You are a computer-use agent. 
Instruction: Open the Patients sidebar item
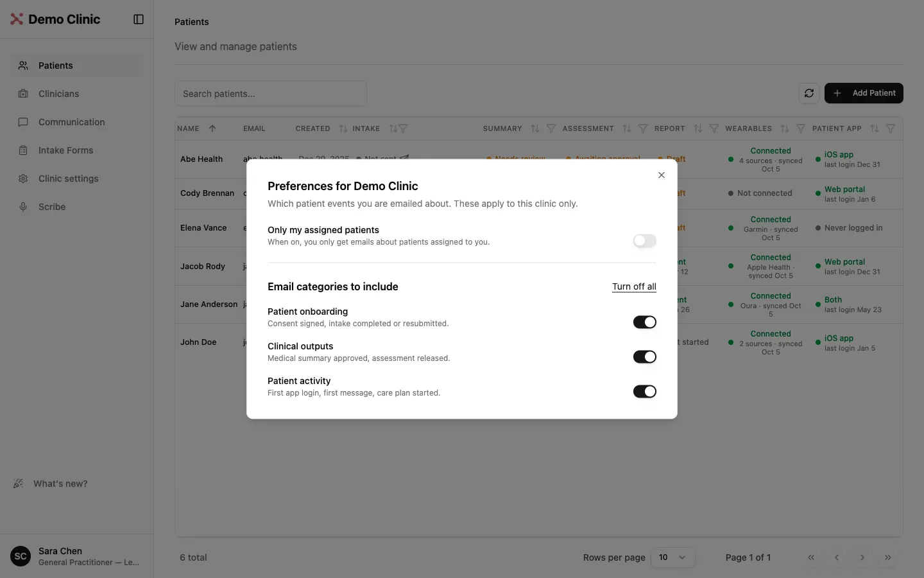(77, 66)
